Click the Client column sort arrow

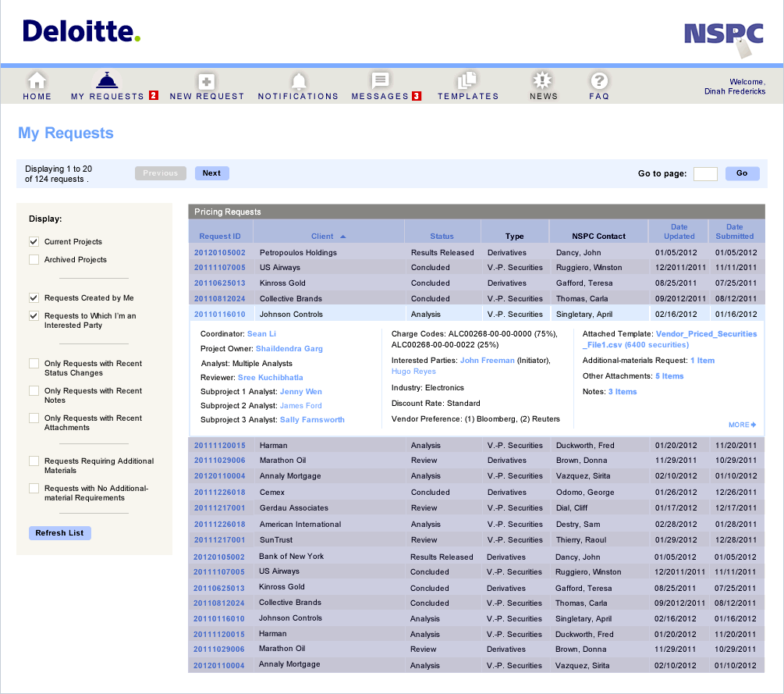click(x=343, y=237)
